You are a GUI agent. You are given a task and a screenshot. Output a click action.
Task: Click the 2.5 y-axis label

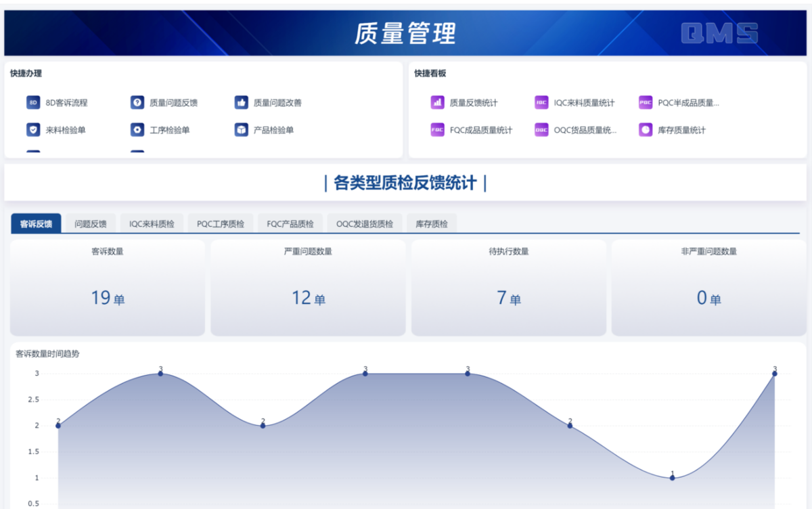click(33, 399)
